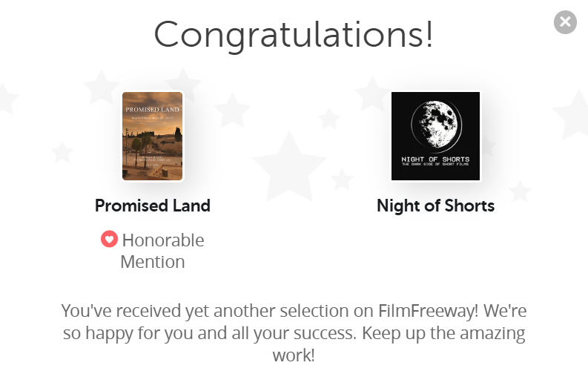The width and height of the screenshot is (588, 371).
Task: Open the Promised Land poster thumbnail
Action: tap(153, 136)
